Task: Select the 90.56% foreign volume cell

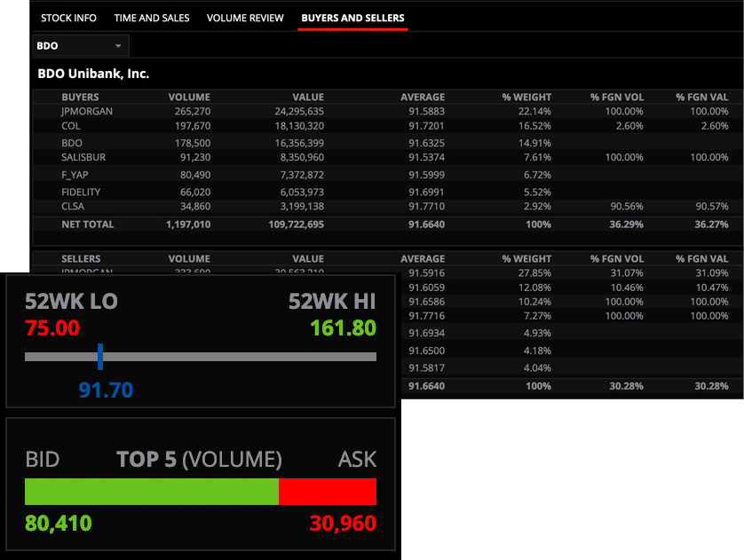Action: coord(627,206)
